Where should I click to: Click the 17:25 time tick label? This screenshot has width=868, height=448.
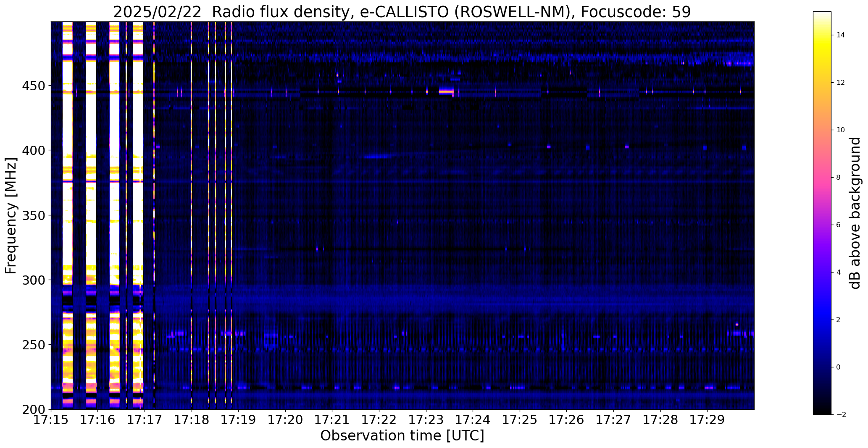coord(520,420)
